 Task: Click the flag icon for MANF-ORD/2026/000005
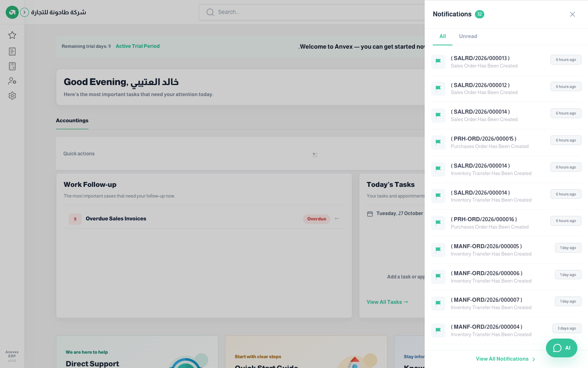point(438,250)
